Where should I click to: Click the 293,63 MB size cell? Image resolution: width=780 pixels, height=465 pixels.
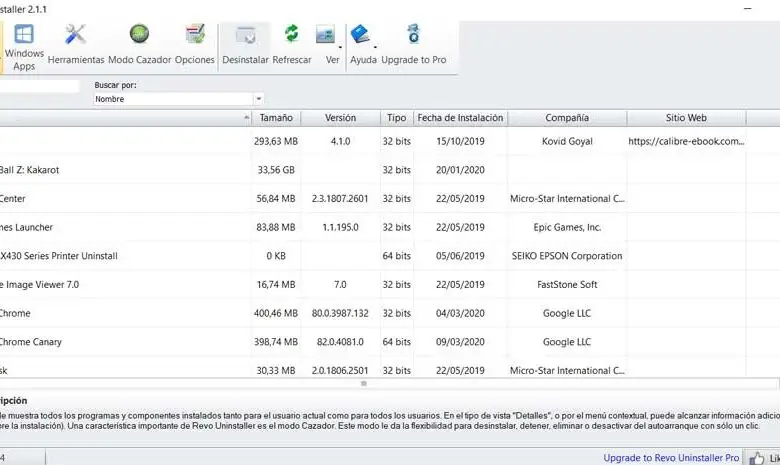click(x=276, y=141)
